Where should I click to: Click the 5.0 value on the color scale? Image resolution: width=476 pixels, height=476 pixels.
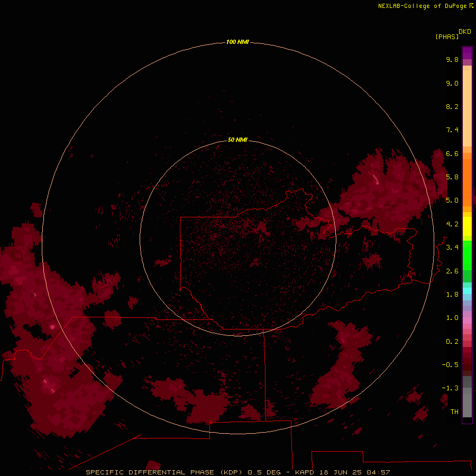click(452, 200)
